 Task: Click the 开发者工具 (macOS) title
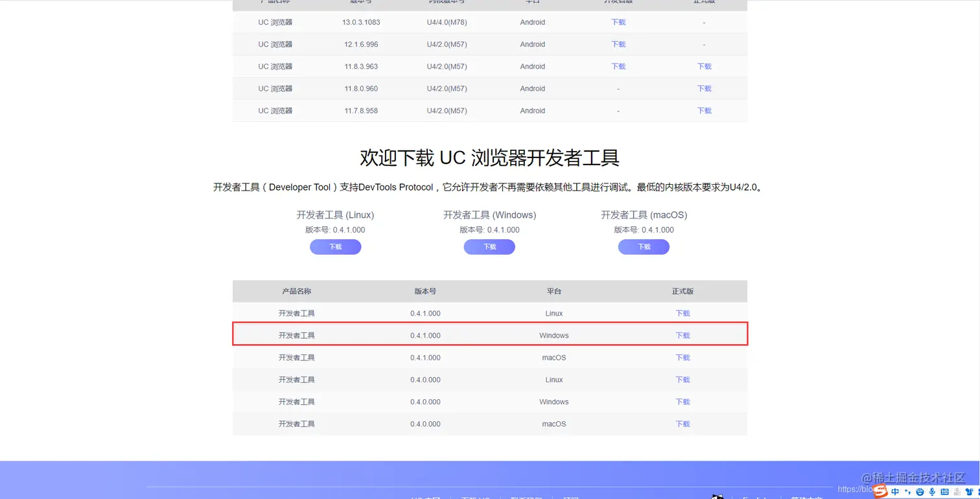[644, 215]
